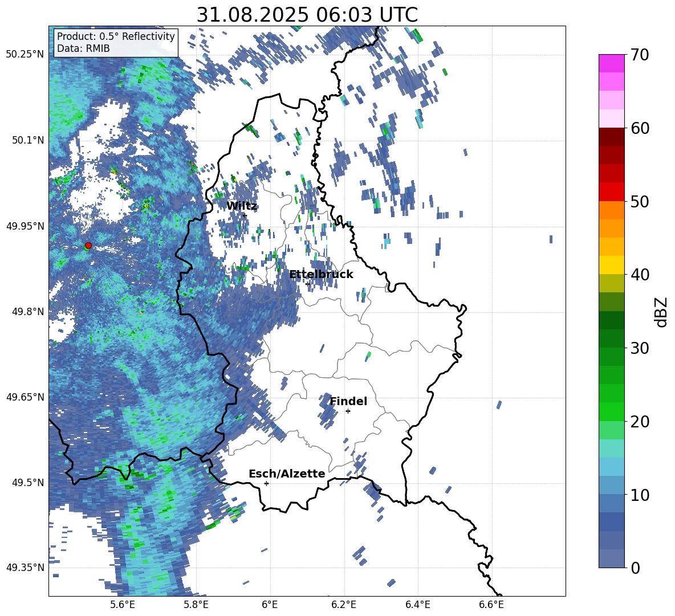Click the orange colorbar segment below 50
Viewport: 675px width, 616px height.
611,210
